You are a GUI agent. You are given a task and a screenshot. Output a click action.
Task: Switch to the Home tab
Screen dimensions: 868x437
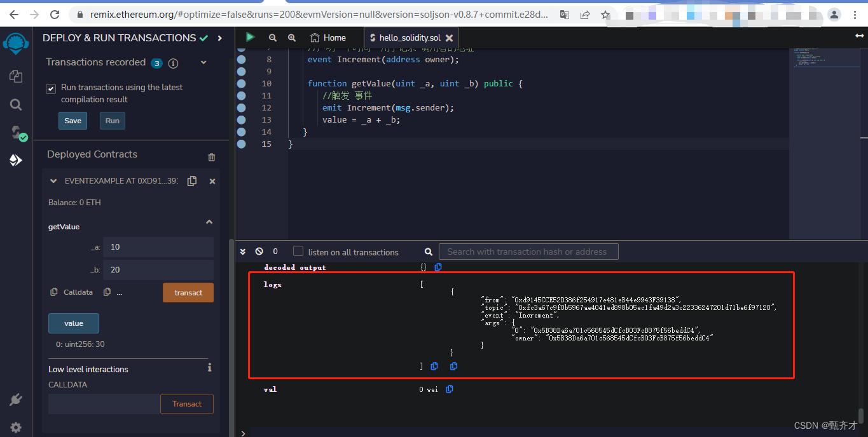328,37
